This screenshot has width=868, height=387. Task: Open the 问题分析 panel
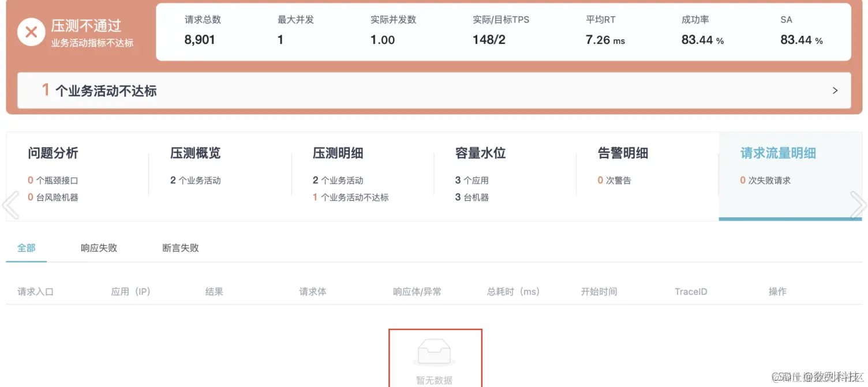click(53, 153)
